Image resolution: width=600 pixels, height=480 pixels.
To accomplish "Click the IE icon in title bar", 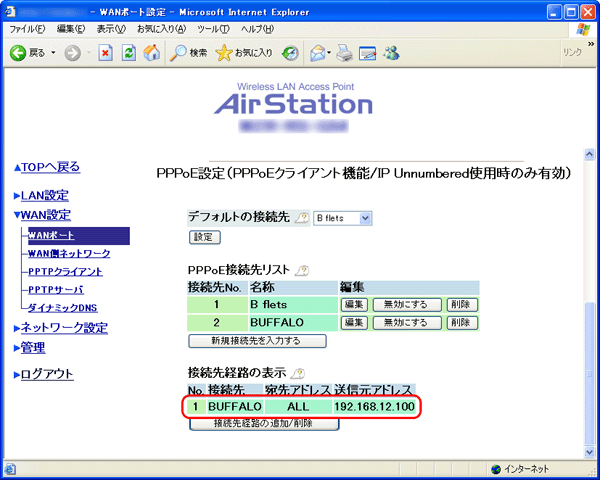I will [10, 11].
